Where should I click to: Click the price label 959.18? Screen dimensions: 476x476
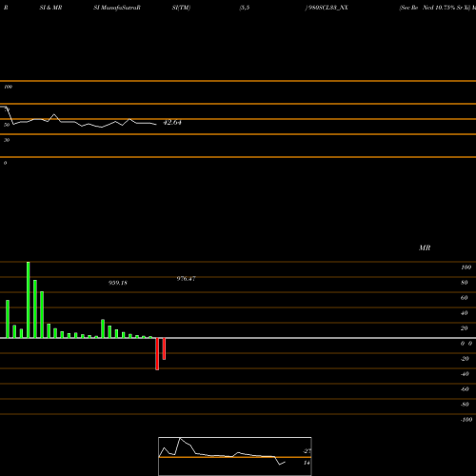(118, 283)
